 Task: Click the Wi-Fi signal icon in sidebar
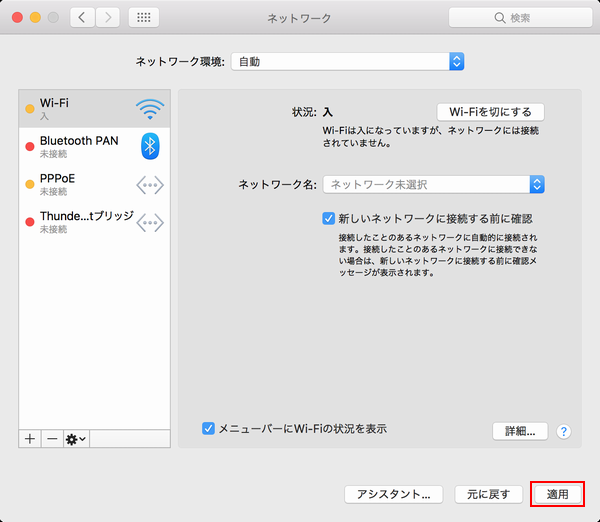150,108
